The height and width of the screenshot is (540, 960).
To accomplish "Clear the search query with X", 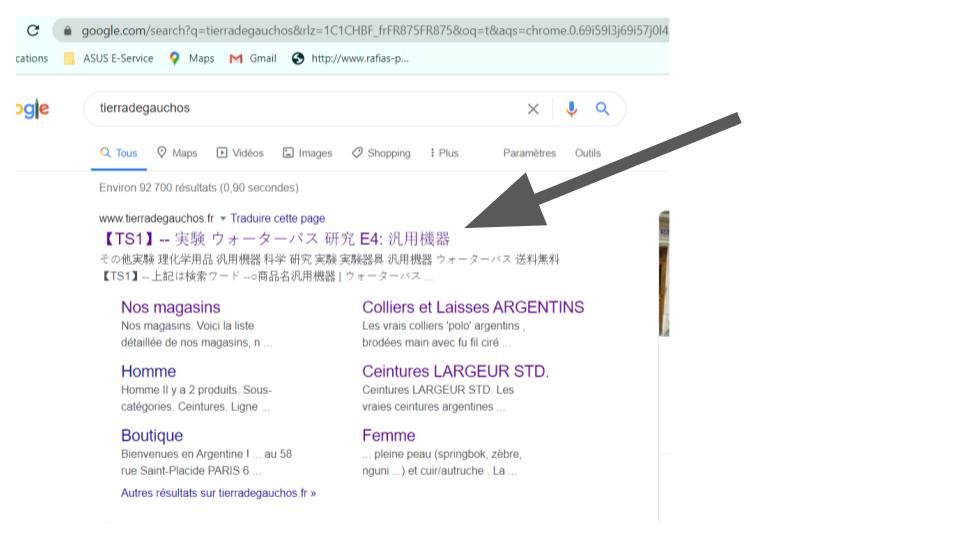I will click(533, 109).
